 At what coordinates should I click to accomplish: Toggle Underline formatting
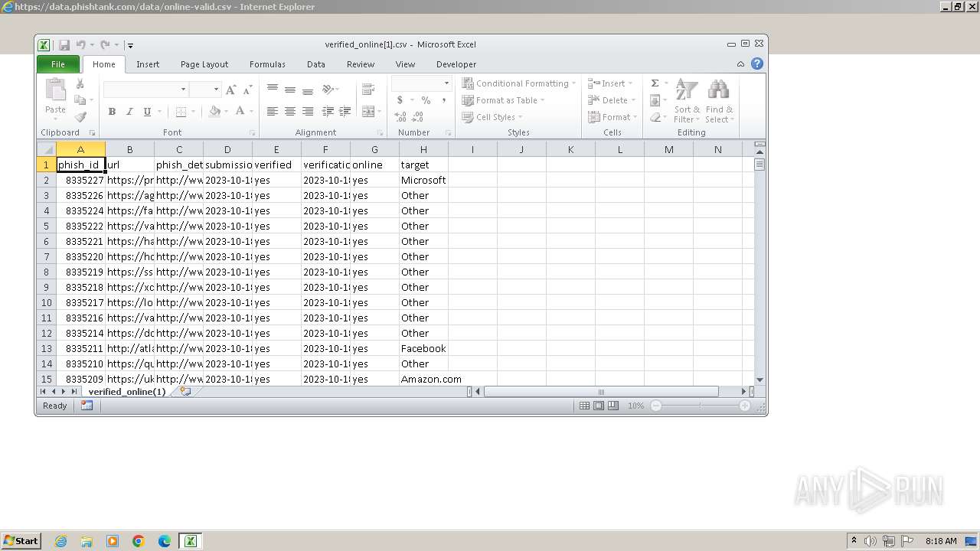point(147,112)
